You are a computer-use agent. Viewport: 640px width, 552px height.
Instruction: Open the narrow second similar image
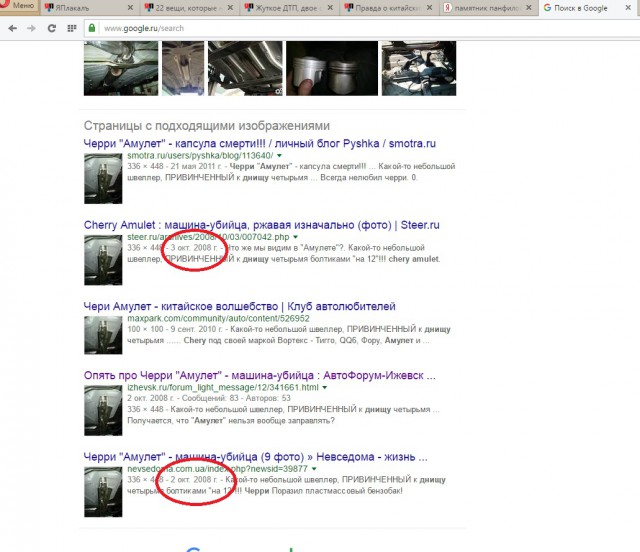pyautogui.click(x=183, y=68)
